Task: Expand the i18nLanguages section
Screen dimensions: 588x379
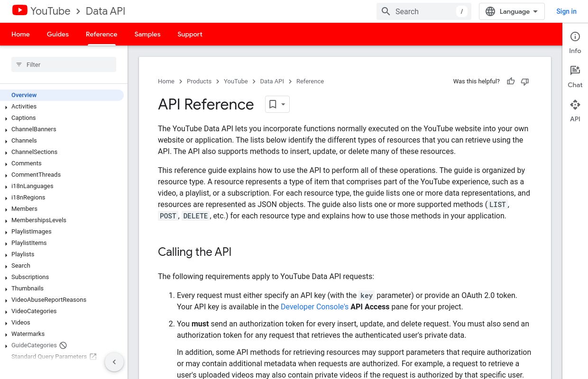Action: pos(6,187)
